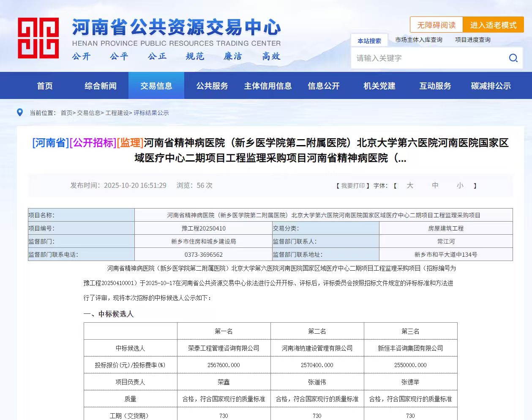This screenshot has width=532, height=420.
Task: Set font size to 小 (small)
Action: [x=460, y=186]
